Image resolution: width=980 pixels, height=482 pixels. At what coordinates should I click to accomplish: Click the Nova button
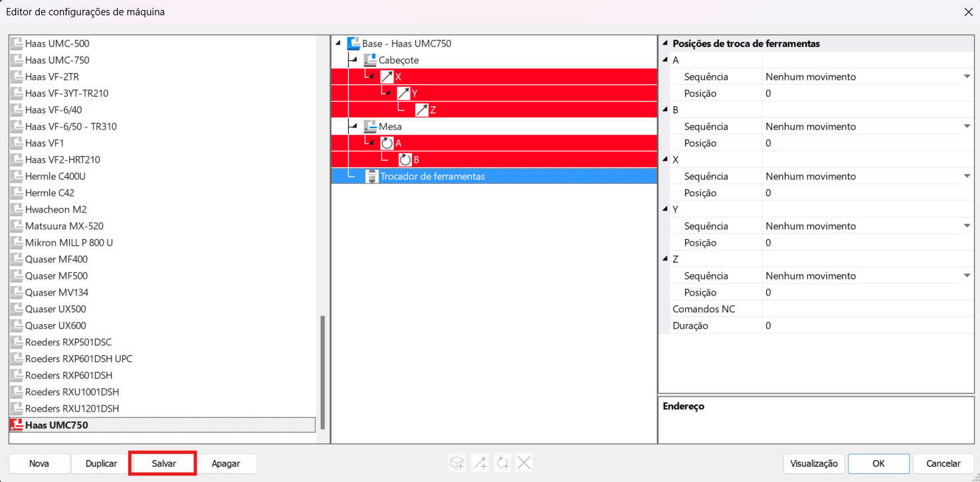pos(39,463)
